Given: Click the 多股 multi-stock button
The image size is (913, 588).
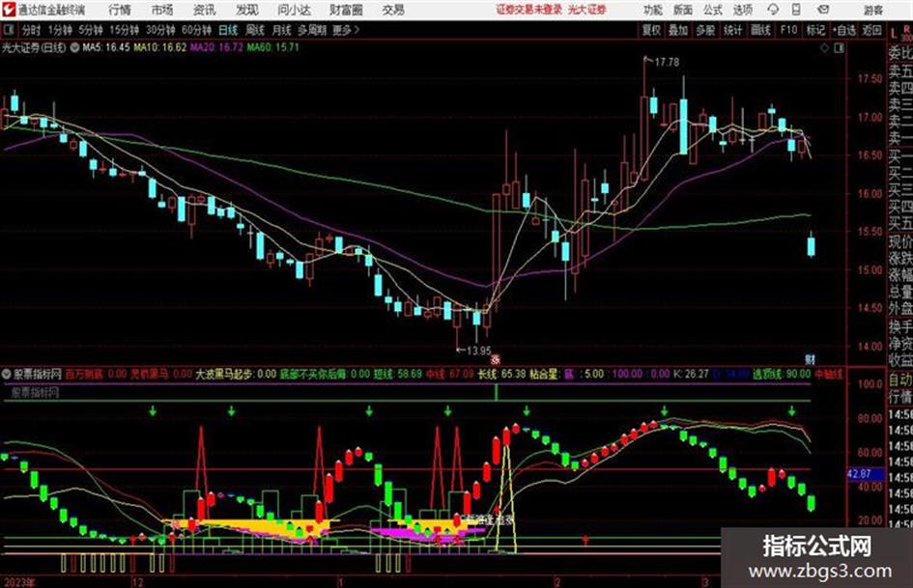Looking at the screenshot, I should [x=705, y=30].
